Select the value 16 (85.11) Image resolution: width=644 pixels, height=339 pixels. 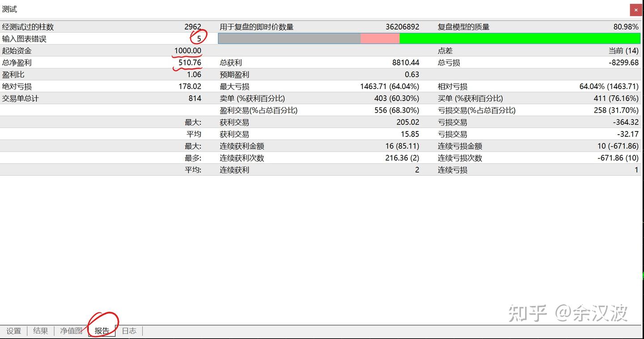tap(402, 146)
